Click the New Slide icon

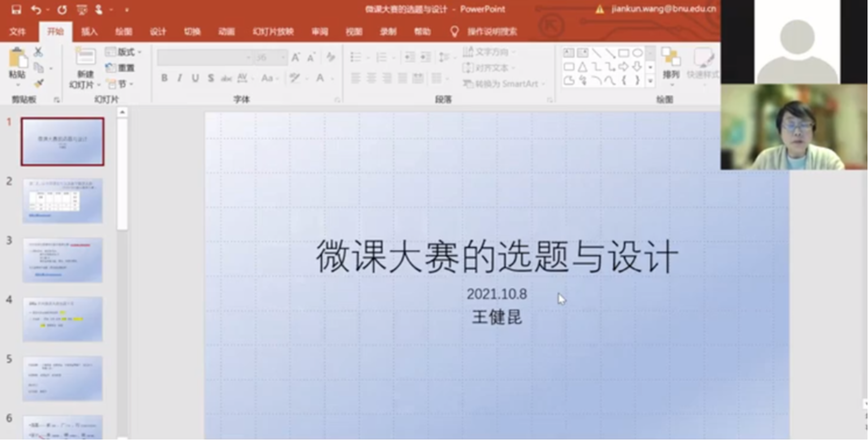(85, 58)
